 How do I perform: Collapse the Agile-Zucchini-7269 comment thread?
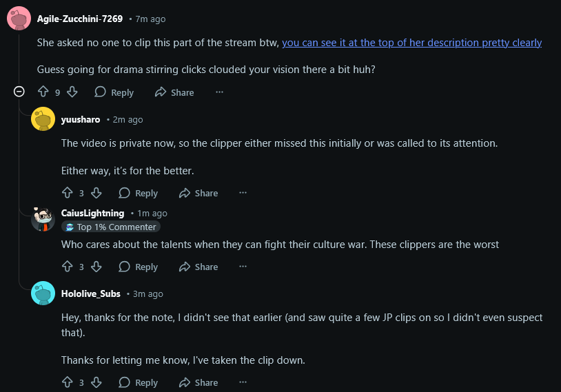[19, 92]
